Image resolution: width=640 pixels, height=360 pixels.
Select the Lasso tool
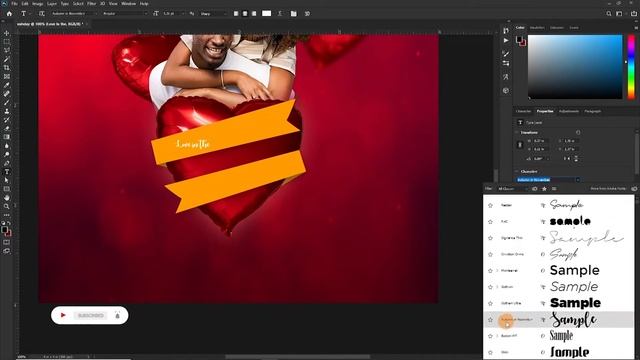(x=7, y=50)
